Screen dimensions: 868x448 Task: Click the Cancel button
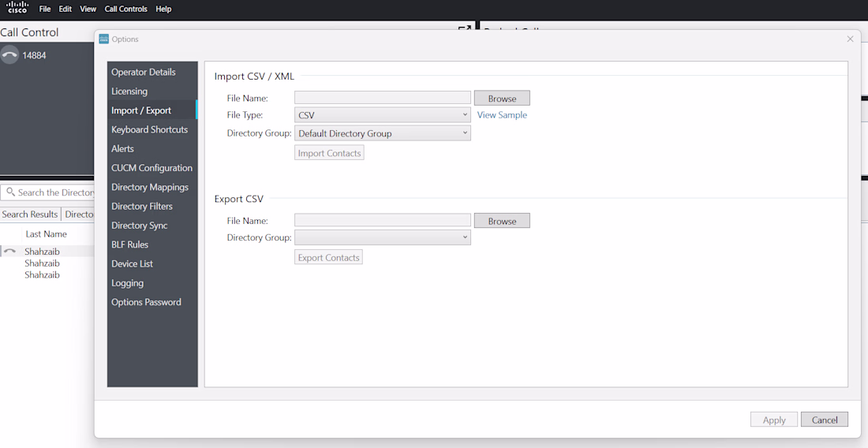pos(825,420)
